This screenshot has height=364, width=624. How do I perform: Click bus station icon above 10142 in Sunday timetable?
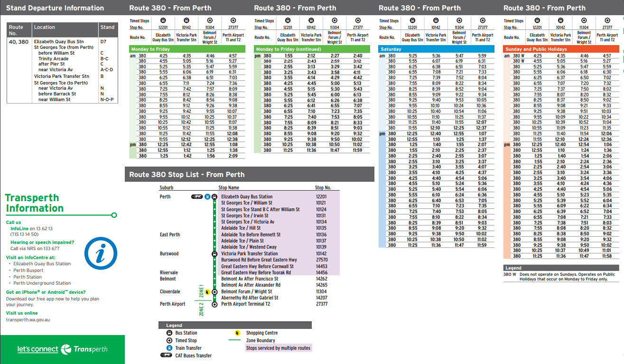coord(560,20)
